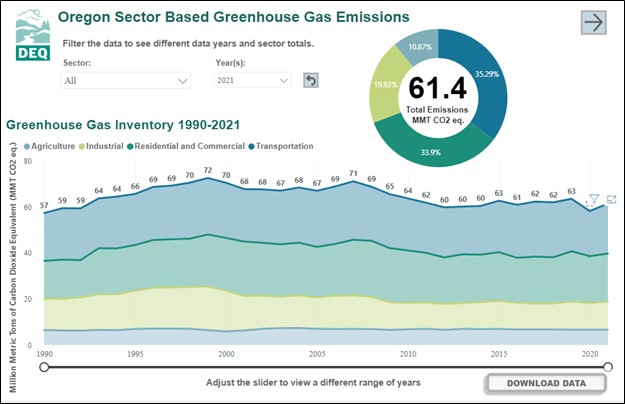Open the Sector dropdown
This screenshot has height=404, width=625.
(126, 80)
